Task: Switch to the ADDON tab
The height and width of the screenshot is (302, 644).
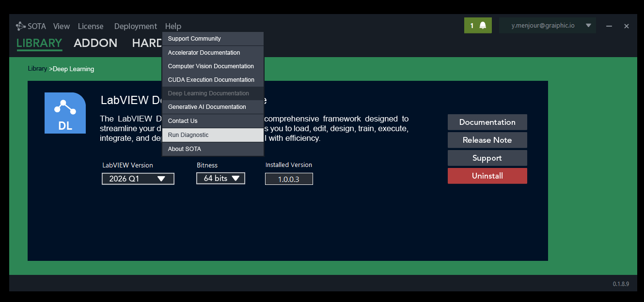Action: pos(95,43)
